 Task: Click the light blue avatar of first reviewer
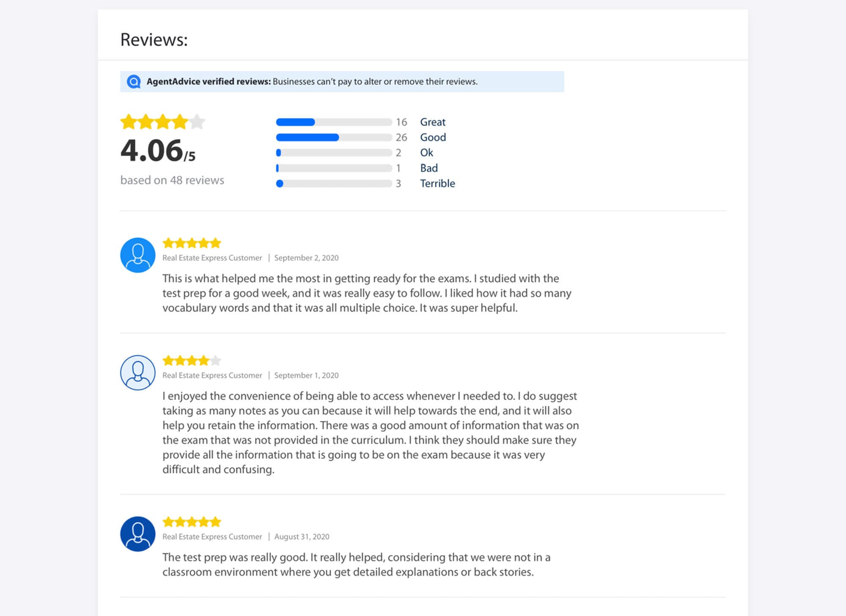coord(138,255)
